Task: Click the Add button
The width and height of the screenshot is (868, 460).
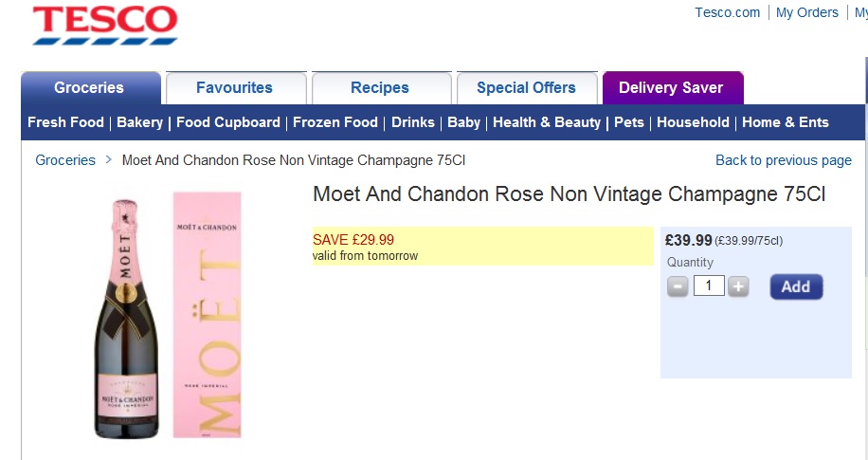Action: (796, 286)
